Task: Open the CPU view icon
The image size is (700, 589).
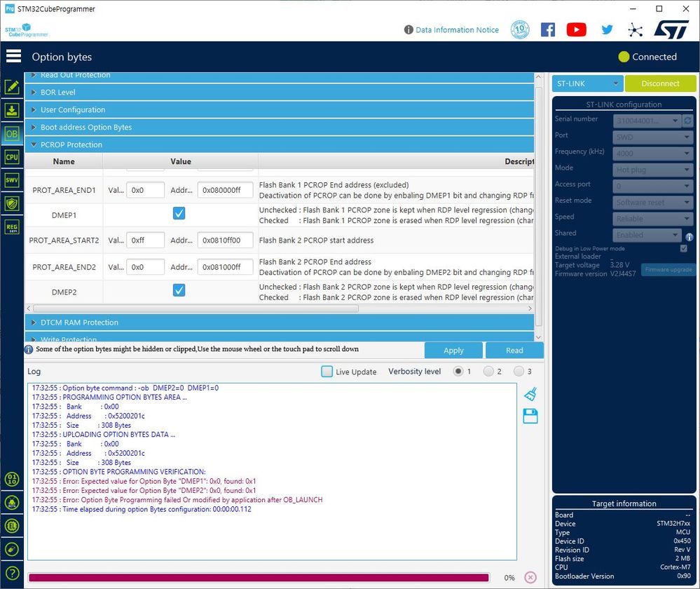Action: point(12,157)
